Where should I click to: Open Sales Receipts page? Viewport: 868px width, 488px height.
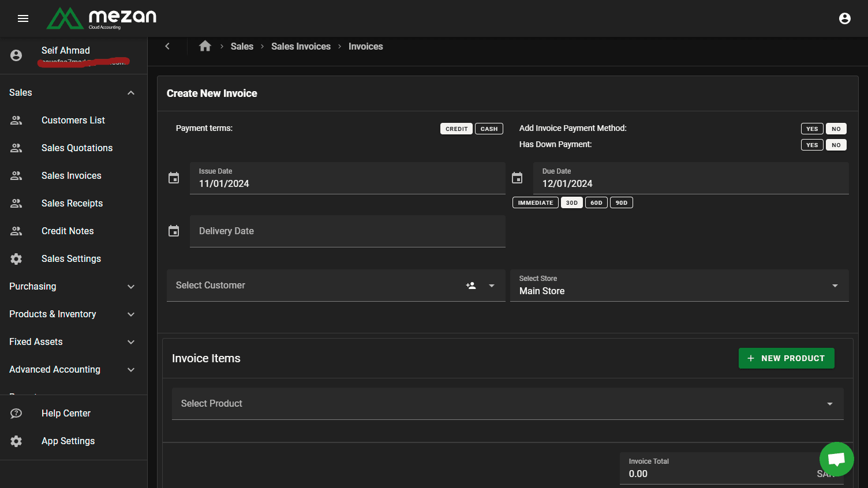(72, 203)
